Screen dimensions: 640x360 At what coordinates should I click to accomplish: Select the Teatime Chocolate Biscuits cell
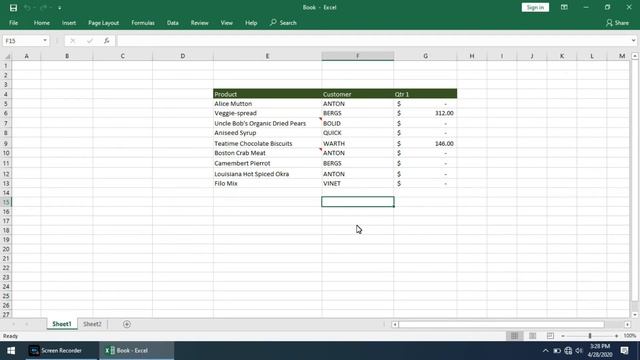pos(267,143)
